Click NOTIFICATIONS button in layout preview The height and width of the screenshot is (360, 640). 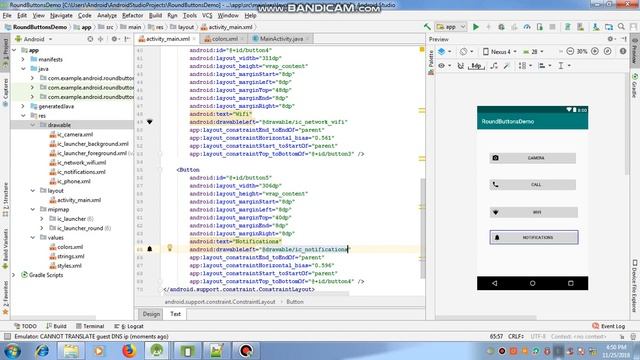pos(534,237)
